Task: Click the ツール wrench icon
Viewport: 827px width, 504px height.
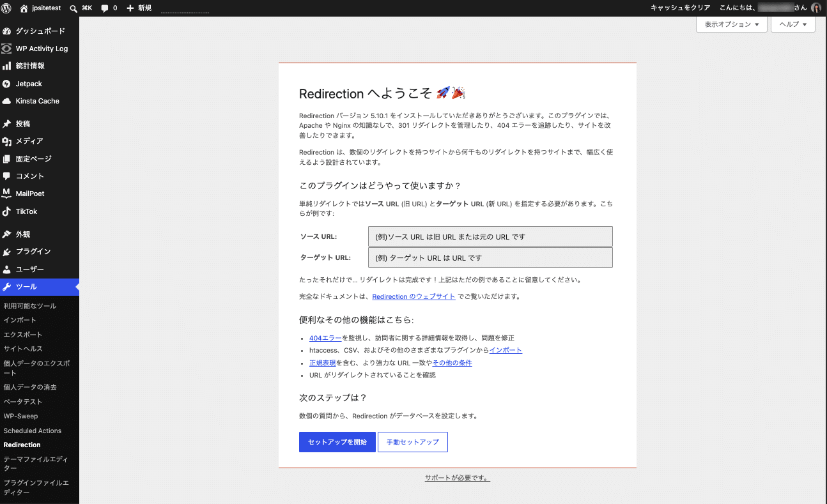Action: coord(7,287)
